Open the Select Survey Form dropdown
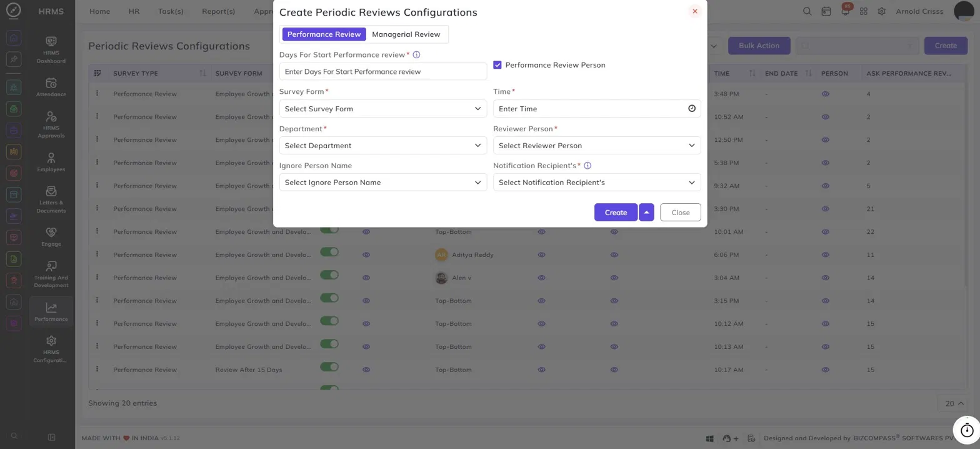This screenshot has width=980, height=449. click(x=383, y=108)
